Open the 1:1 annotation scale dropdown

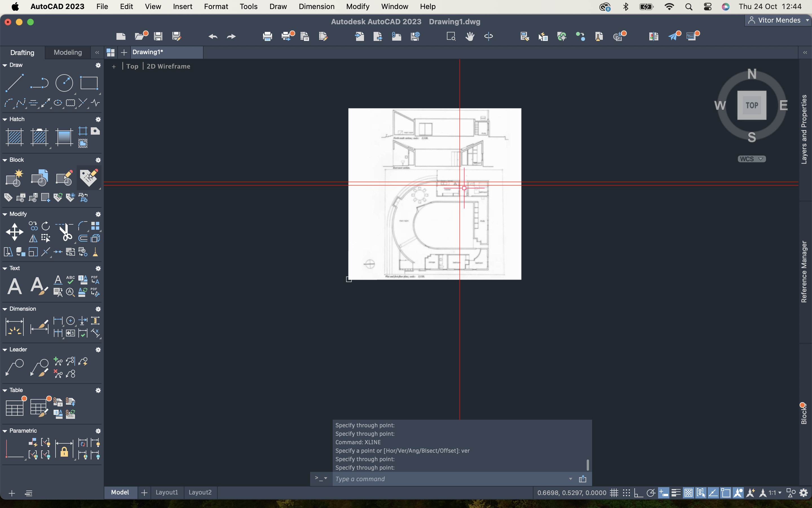click(x=775, y=493)
